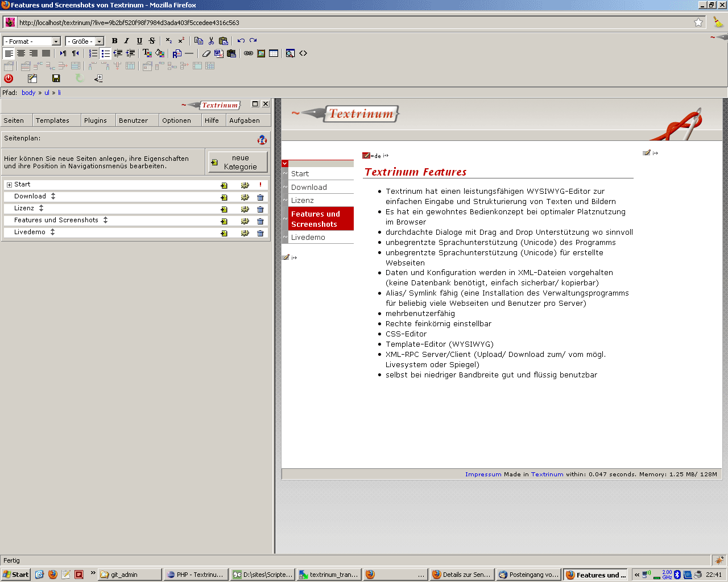Image resolution: width=728 pixels, height=582 pixels.
Task: Insert a hyperlink with the chain icon
Action: [249, 53]
